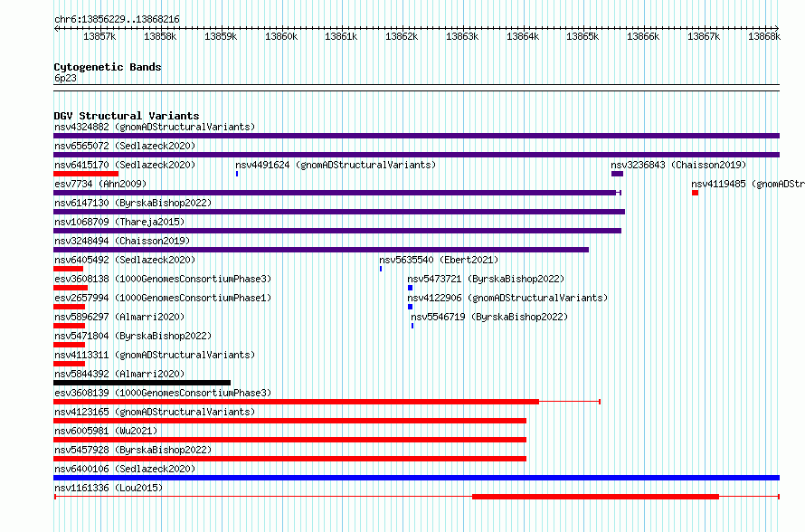Click the red nsv6405492 variant bar
Image resolution: width=805 pixels, height=532 pixels.
(x=68, y=269)
